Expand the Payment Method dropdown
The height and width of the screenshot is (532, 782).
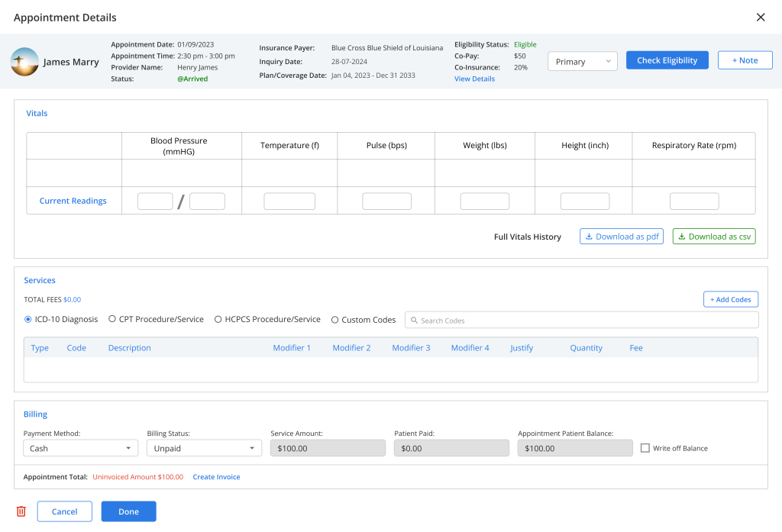pos(80,448)
